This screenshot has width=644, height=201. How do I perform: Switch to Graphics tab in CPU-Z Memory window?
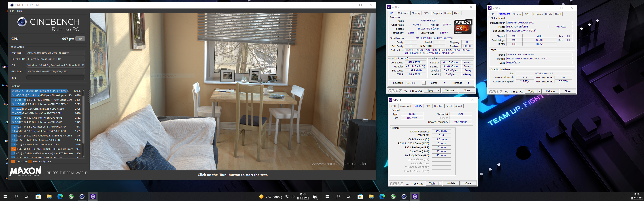pos(439,106)
